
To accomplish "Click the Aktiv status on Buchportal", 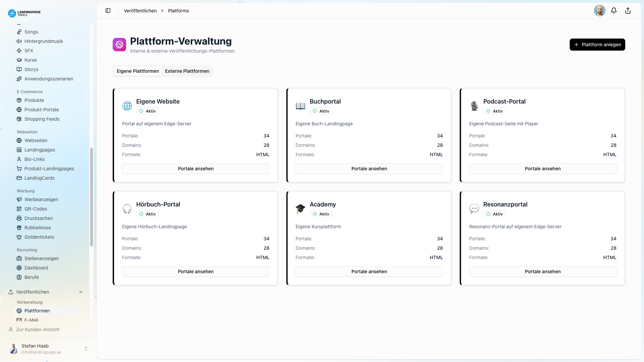I will 321,111.
